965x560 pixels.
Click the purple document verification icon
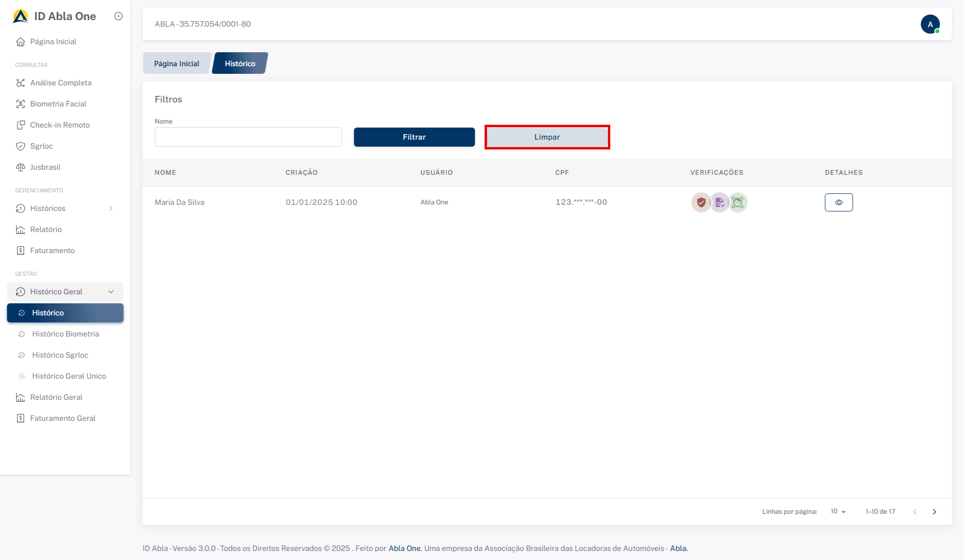(x=719, y=202)
